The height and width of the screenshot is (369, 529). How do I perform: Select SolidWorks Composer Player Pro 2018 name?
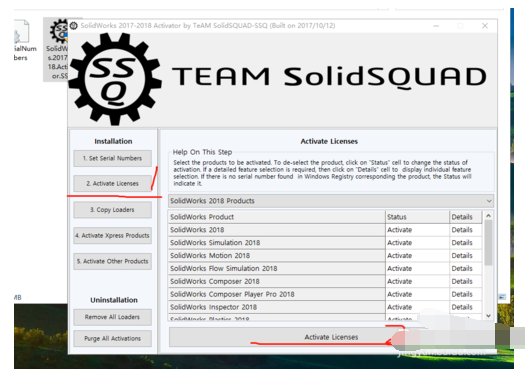pyautogui.click(x=277, y=294)
